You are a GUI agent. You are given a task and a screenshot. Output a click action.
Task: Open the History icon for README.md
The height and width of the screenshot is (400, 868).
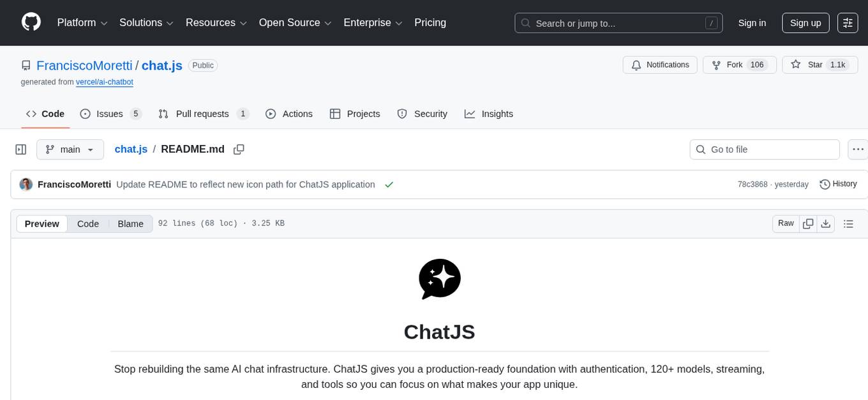(x=825, y=184)
